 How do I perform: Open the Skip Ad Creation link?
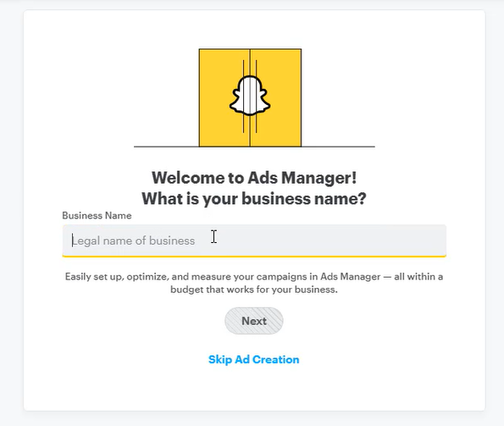[x=253, y=359]
